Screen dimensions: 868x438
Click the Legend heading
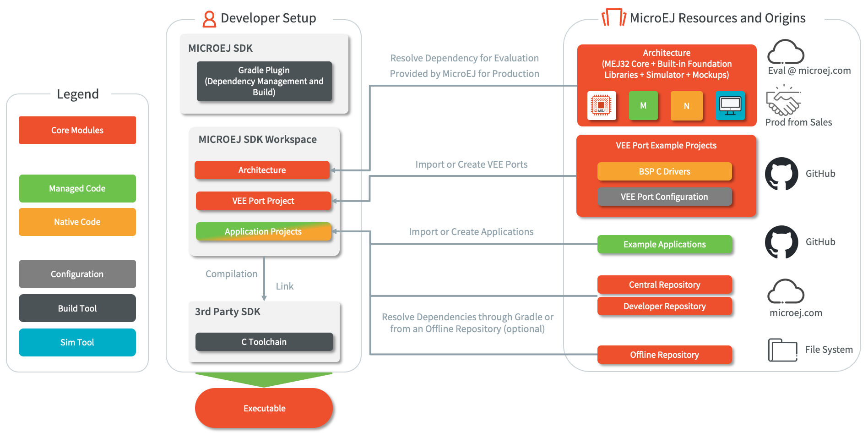tap(78, 94)
